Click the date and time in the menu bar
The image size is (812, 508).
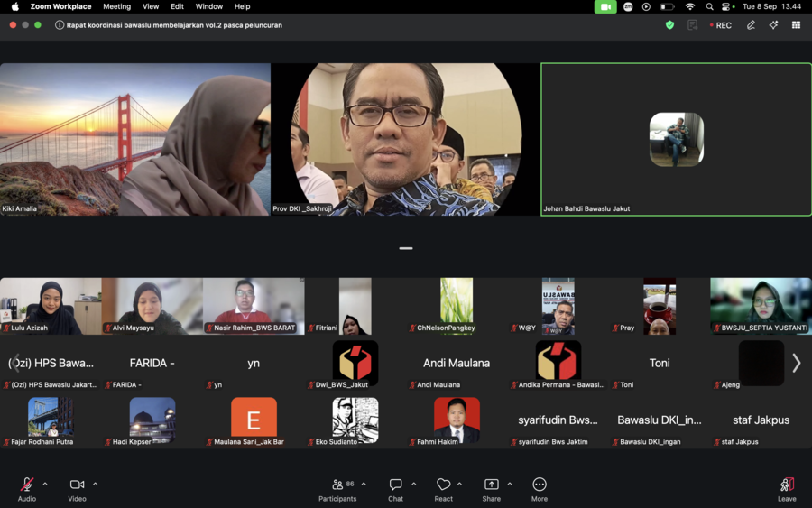771,6
